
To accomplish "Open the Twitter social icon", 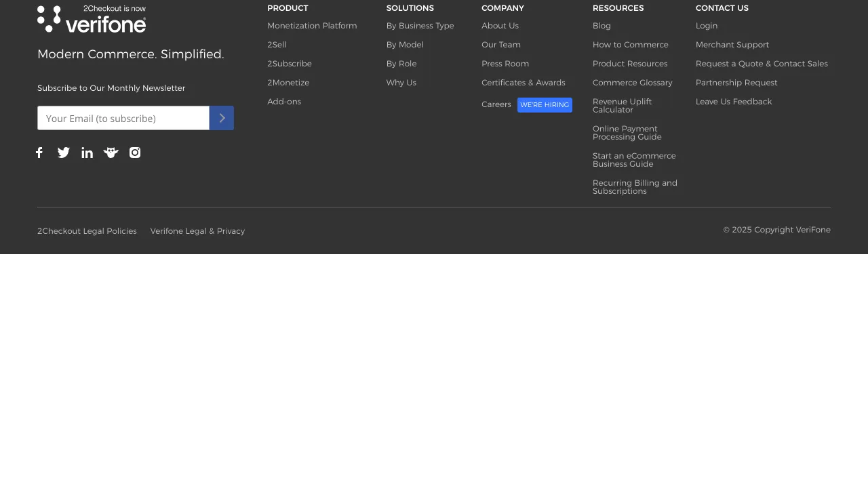I will [64, 152].
